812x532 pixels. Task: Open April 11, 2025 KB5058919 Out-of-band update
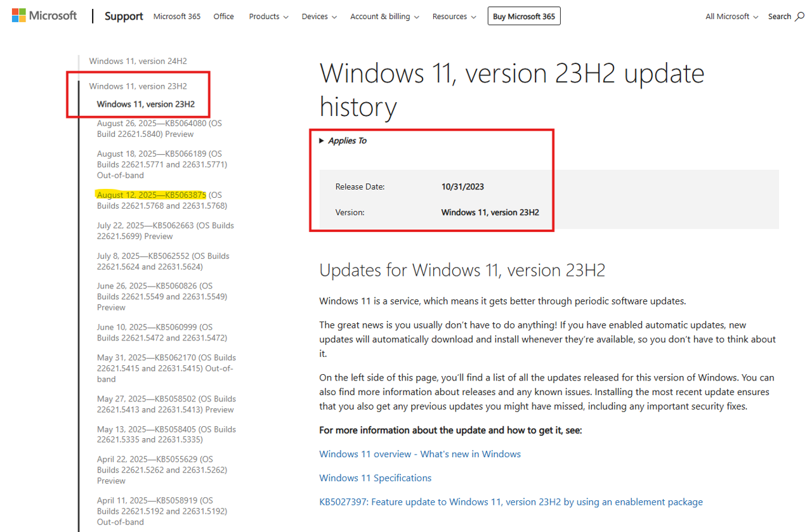(x=162, y=511)
